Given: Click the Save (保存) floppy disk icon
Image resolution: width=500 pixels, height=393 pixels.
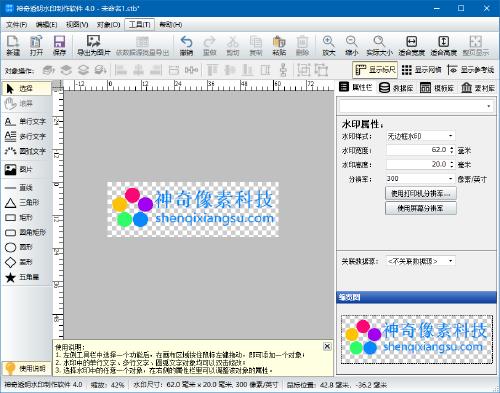Looking at the screenshot, I should (59, 45).
